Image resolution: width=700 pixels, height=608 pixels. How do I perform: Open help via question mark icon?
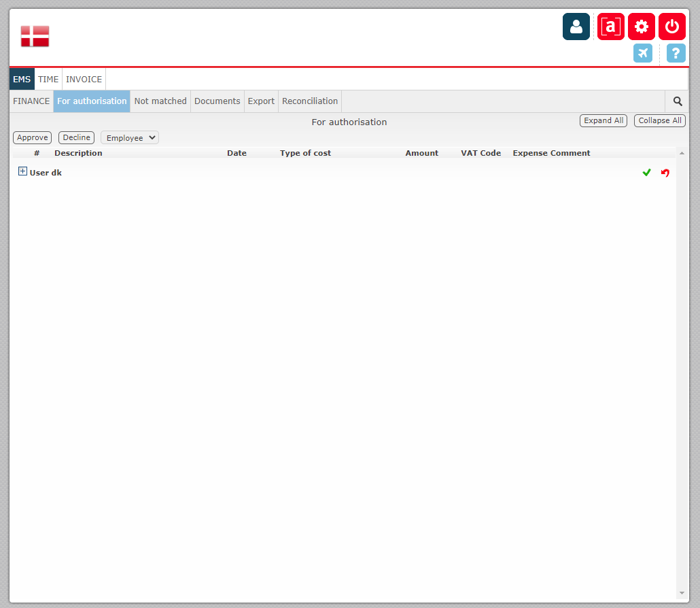[x=676, y=53]
